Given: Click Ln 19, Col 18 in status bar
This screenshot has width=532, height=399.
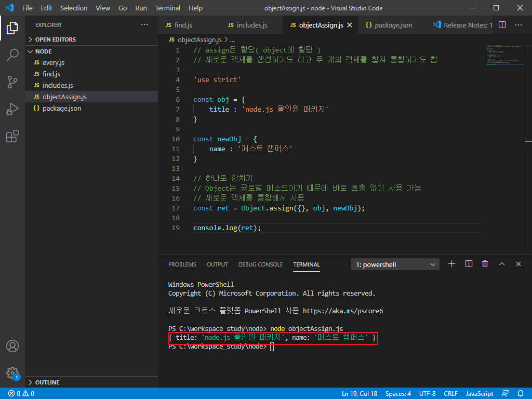Looking at the screenshot, I should [x=360, y=394].
